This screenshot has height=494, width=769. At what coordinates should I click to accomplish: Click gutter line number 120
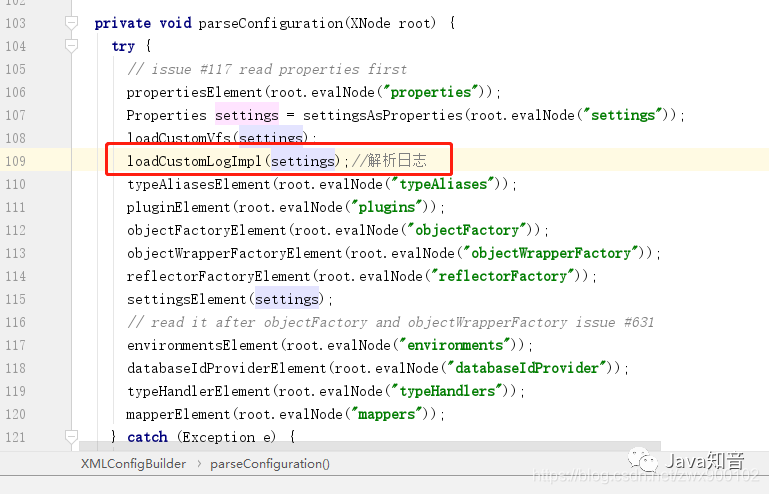pos(15,414)
